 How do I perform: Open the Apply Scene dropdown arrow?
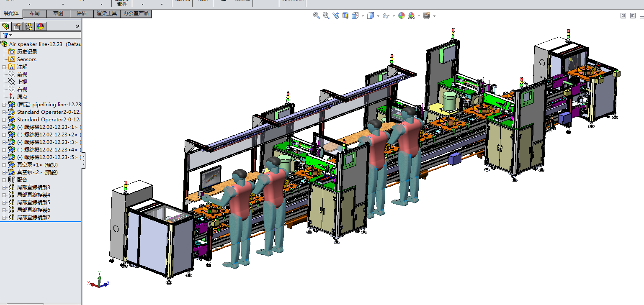(419, 16)
